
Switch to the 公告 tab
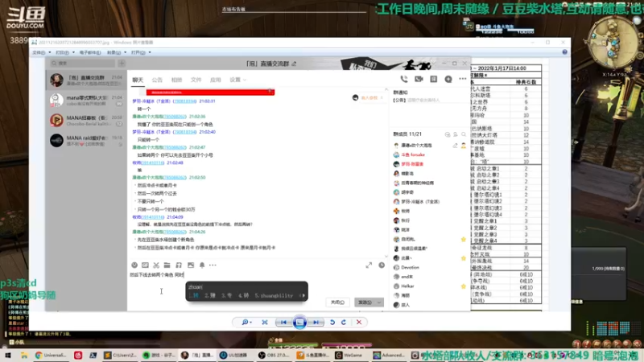[x=157, y=80]
